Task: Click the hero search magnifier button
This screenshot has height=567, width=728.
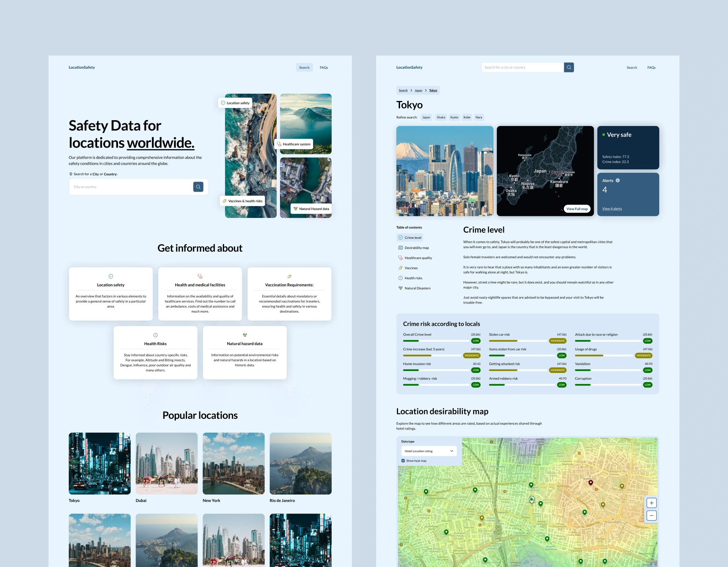Action: (198, 187)
